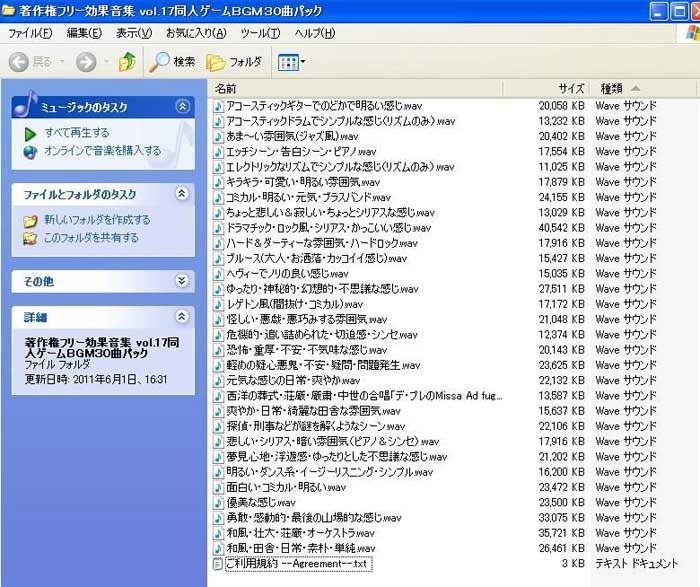Sort by the サイズ column header
This screenshot has width=700, height=587.
click(546, 88)
